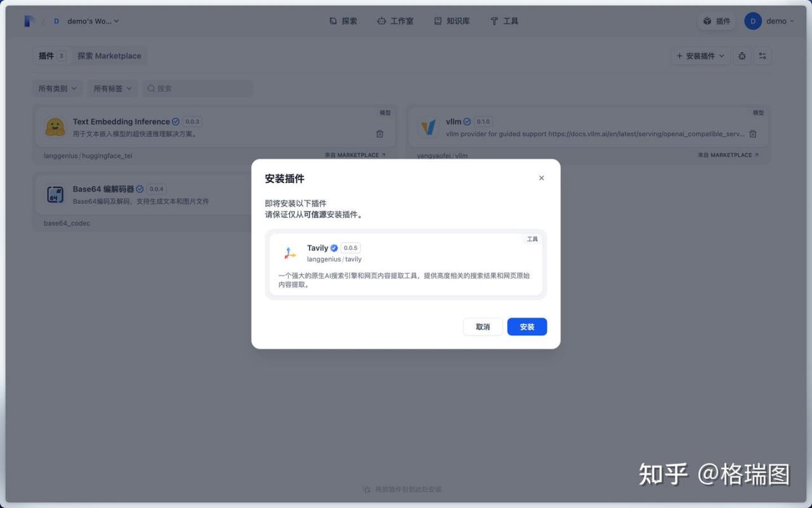This screenshot has width=812, height=508.
Task: Click the Base64 编解码器 verified badge
Action: tap(140, 189)
